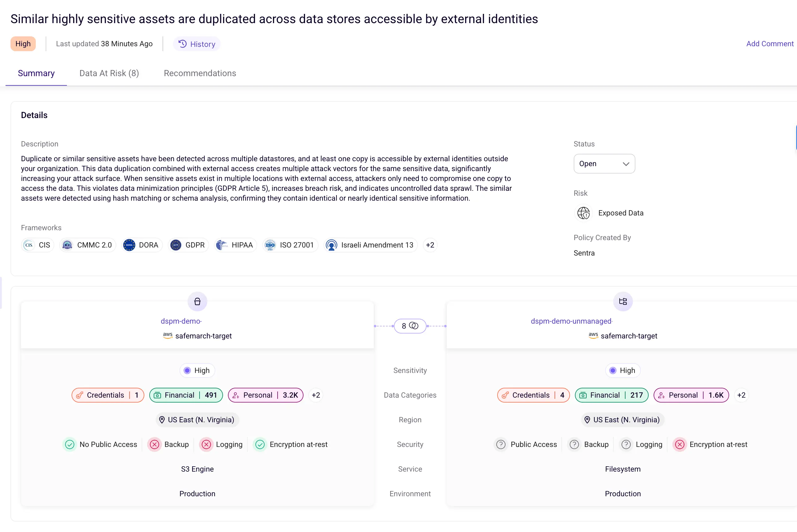Open the Status dropdown showing Open
The height and width of the screenshot is (532, 797).
[604, 164]
